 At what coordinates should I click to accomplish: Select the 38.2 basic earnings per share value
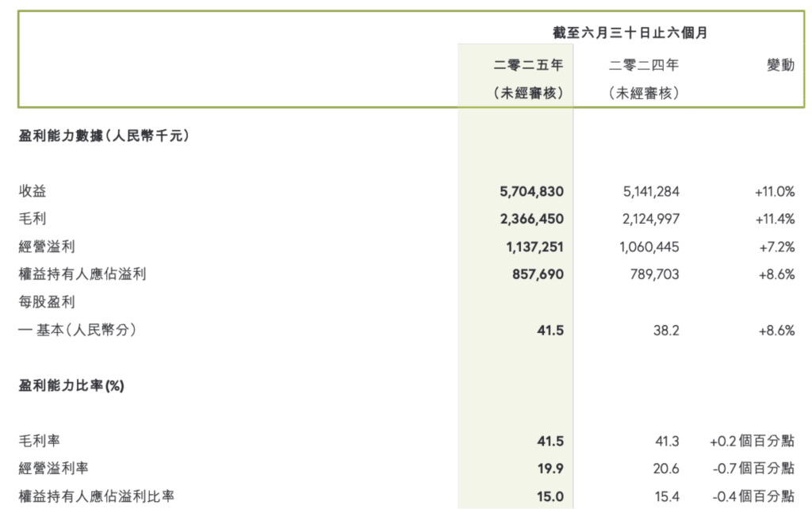point(665,330)
